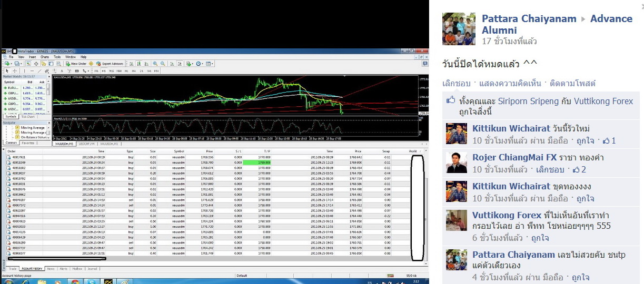Viewport: 644px width, 284px height.
Task: Click the ติดตามโพสต์ follow link
Action: pos(572,83)
